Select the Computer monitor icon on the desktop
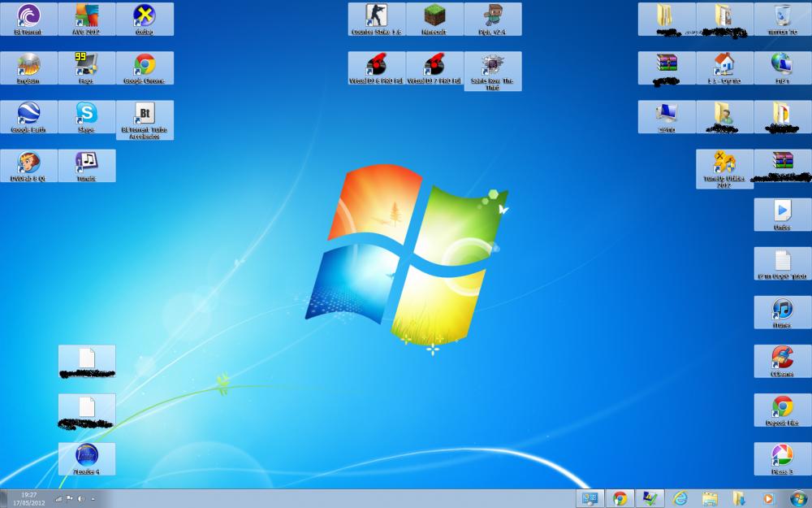The image size is (812, 508). (x=667, y=116)
